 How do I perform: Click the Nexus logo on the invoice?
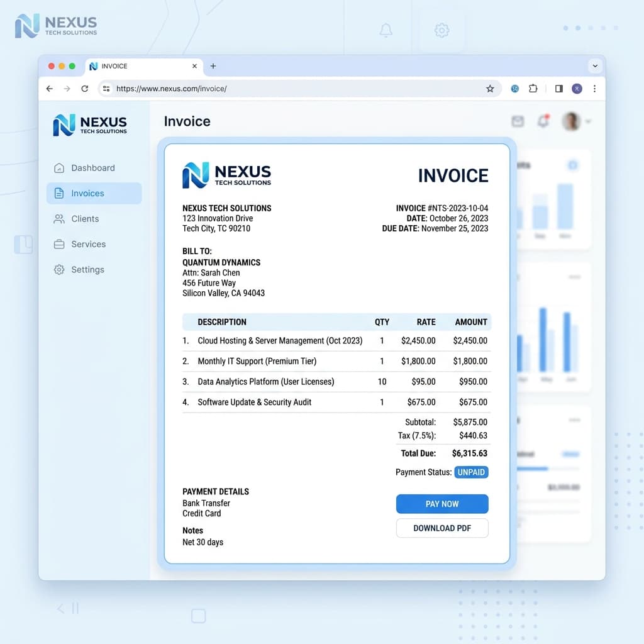(226, 175)
